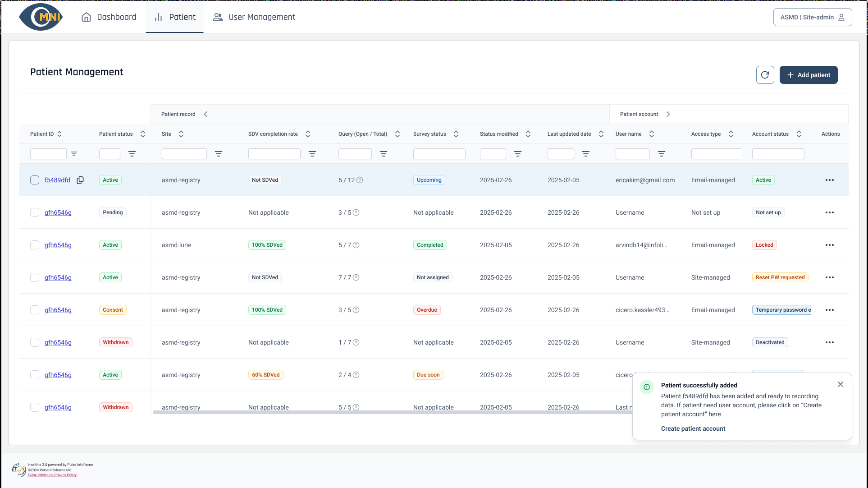
Task: Open the Patient tab
Action: (x=174, y=17)
